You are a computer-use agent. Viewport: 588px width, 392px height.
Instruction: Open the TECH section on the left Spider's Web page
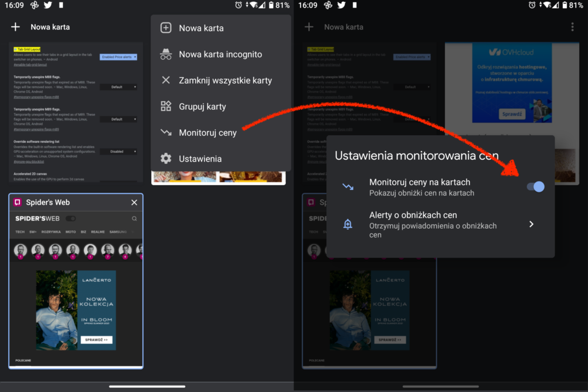click(20, 232)
